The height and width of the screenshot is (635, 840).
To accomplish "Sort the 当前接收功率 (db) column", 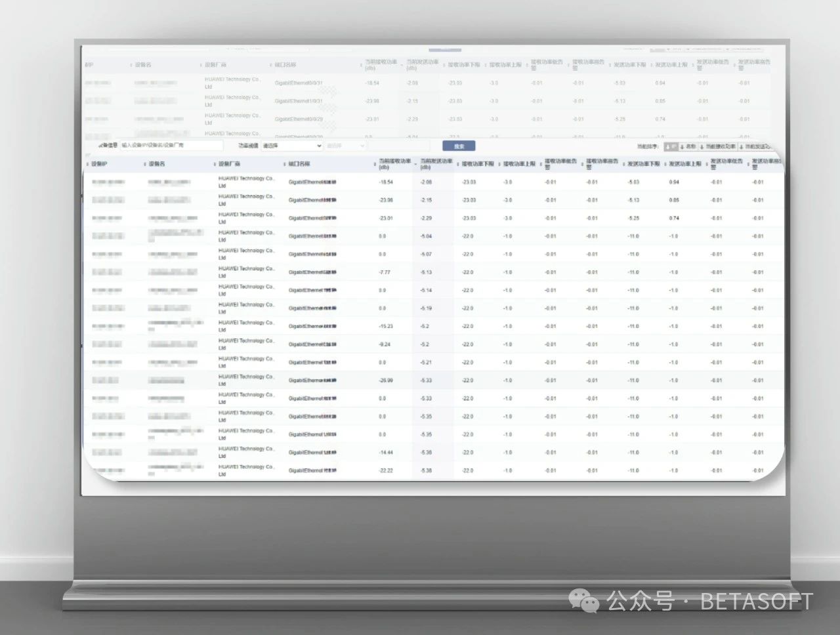I will (x=375, y=164).
